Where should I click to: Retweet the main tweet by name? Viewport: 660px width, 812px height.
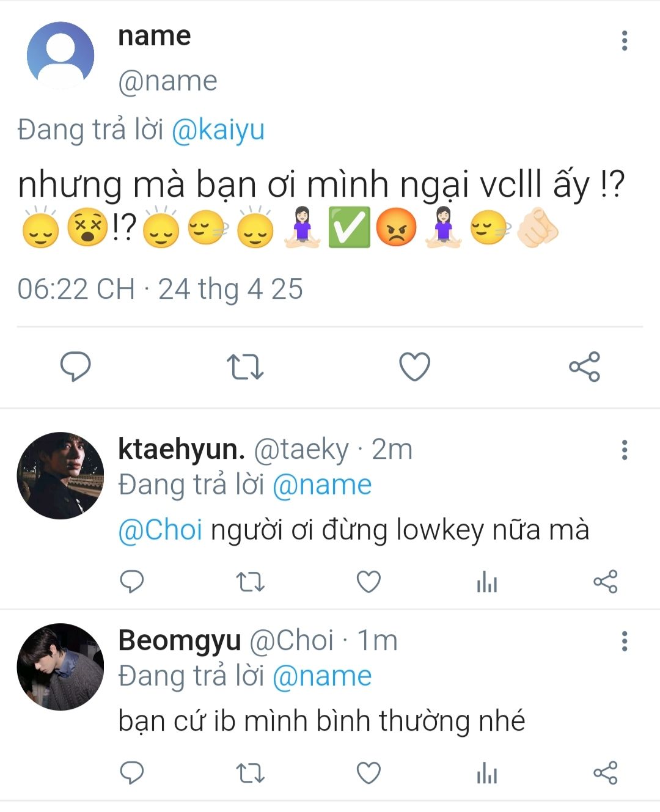pyautogui.click(x=245, y=367)
